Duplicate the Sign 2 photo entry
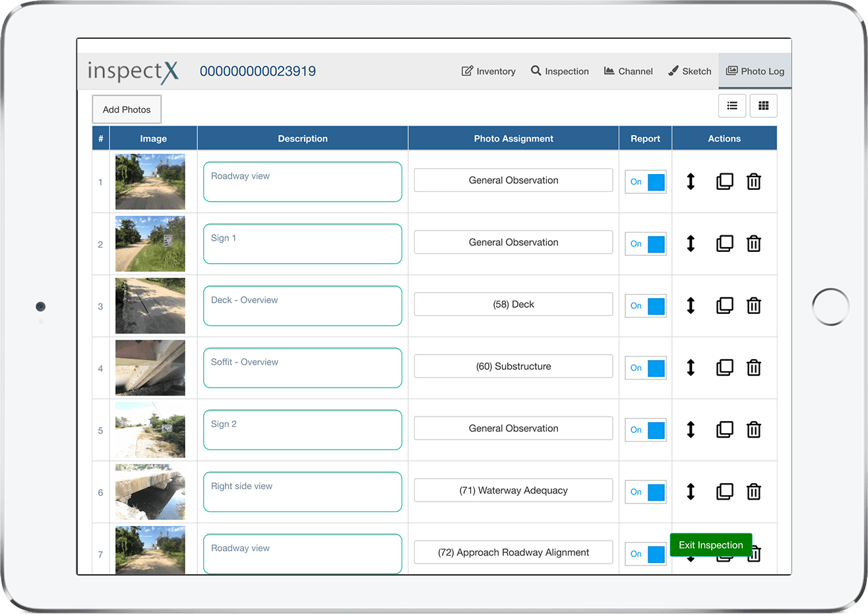Screen dimensions: 868x615 tap(724, 430)
